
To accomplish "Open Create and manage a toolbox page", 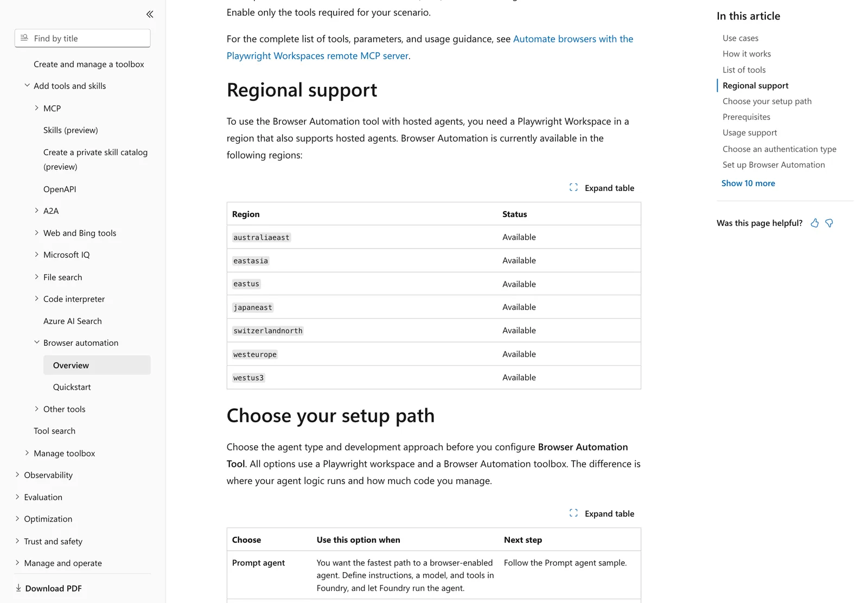I will pyautogui.click(x=89, y=64).
